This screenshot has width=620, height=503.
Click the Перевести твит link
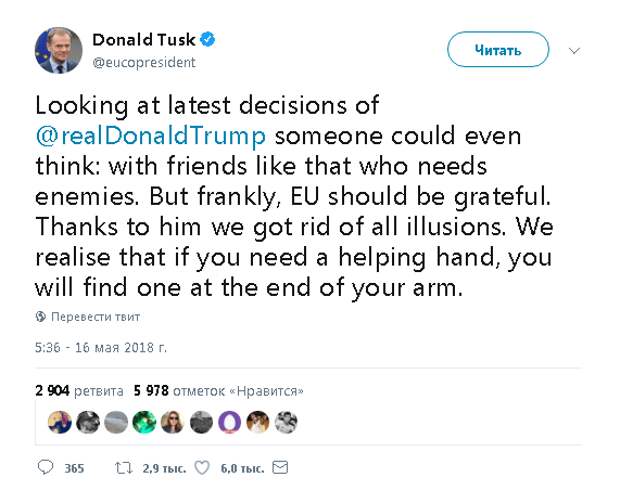click(95, 317)
